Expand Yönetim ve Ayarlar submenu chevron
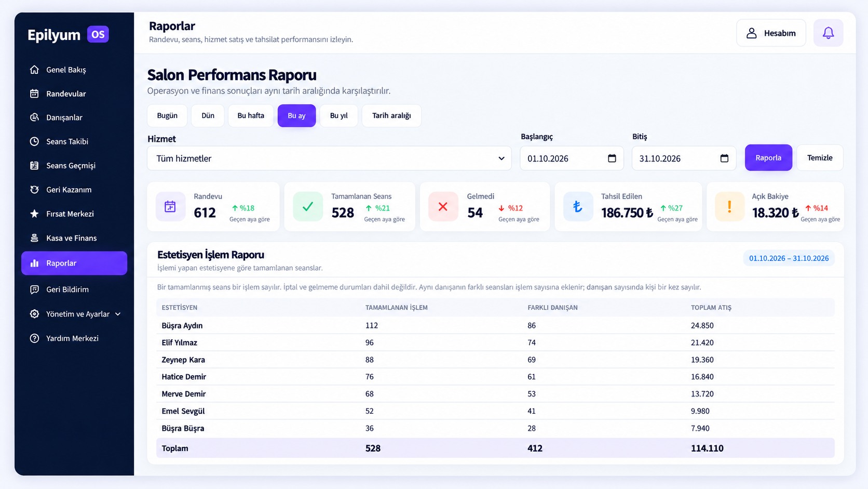Screen dimensions: 868x489 pos(118,314)
